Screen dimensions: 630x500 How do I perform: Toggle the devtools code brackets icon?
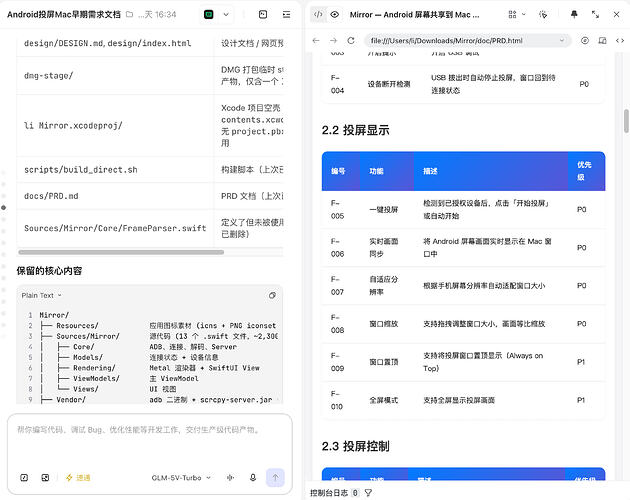pyautogui.click(x=620, y=41)
